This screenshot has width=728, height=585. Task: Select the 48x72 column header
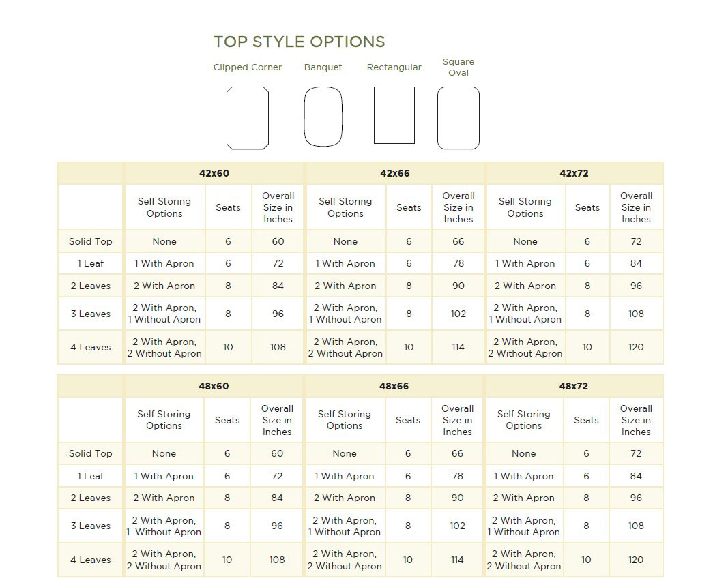click(573, 386)
